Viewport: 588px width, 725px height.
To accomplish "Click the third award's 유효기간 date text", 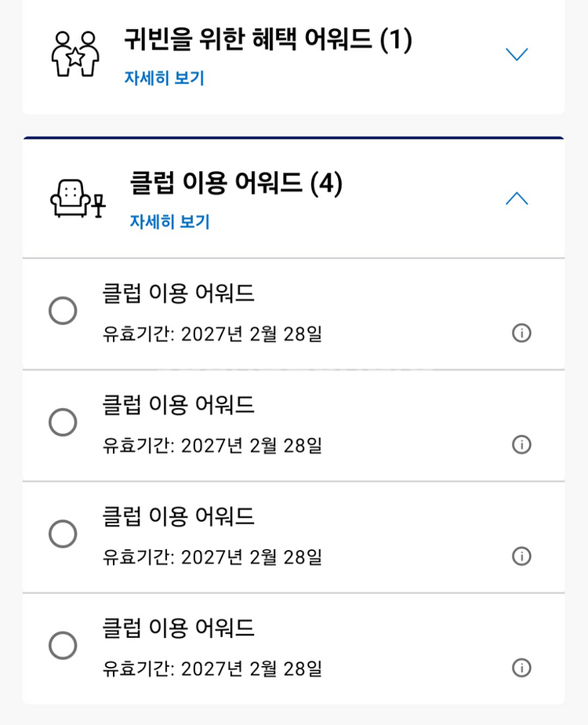I will click(212, 557).
